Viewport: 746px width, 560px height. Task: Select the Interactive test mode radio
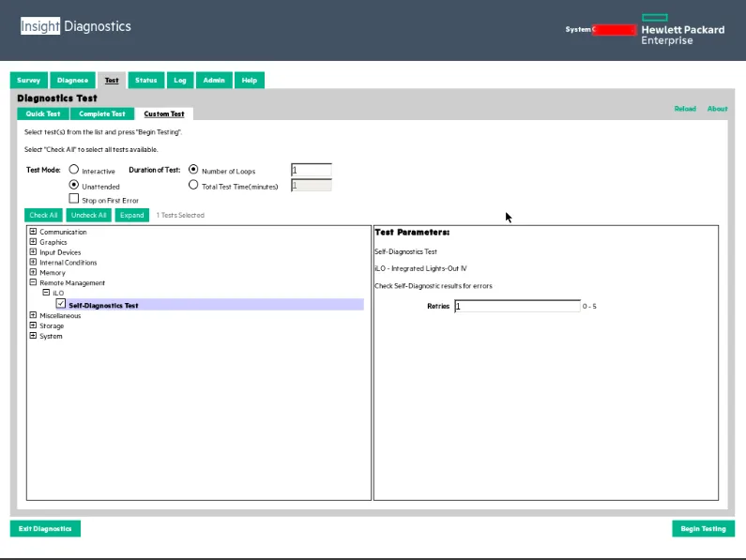[74, 170]
